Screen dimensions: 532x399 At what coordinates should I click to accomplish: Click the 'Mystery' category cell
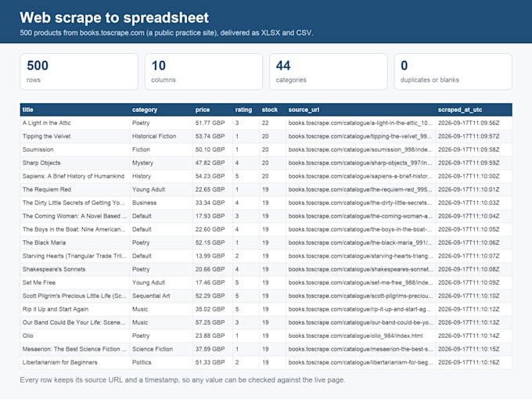click(x=142, y=163)
